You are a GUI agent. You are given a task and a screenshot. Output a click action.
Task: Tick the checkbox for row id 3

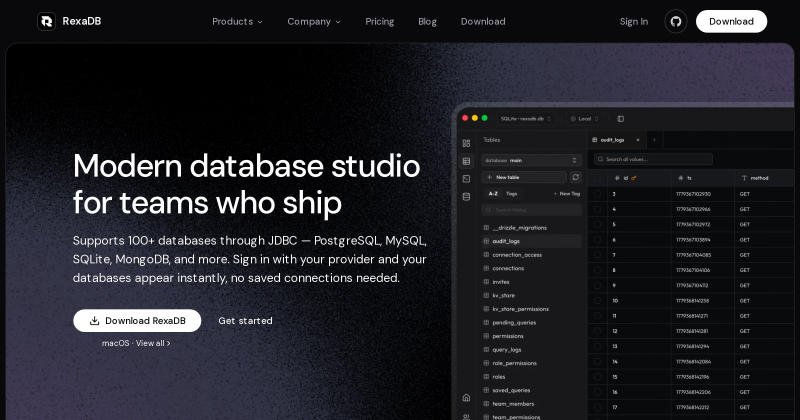[597, 194]
